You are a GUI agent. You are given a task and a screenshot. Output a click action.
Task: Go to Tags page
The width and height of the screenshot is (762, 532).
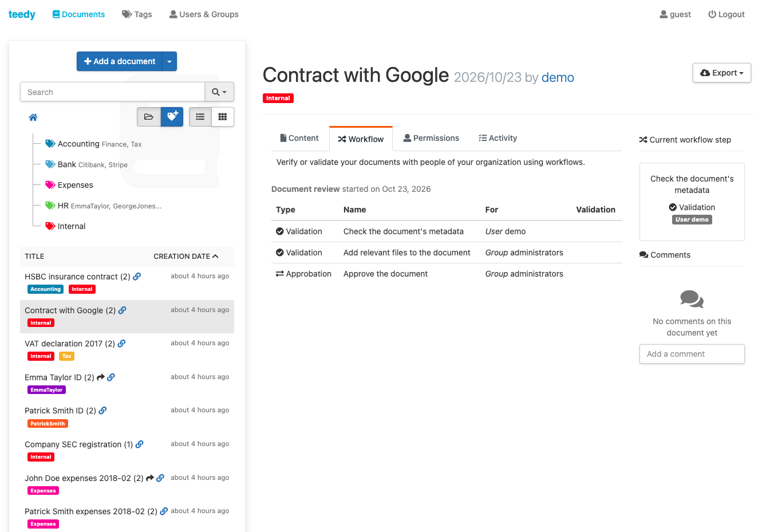coord(137,14)
